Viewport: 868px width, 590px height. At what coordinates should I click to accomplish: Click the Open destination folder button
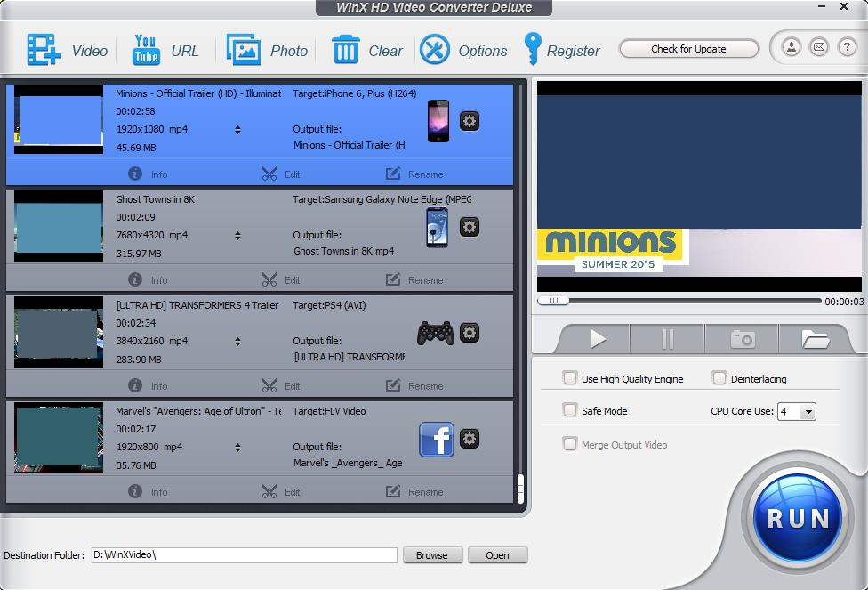[x=498, y=555]
